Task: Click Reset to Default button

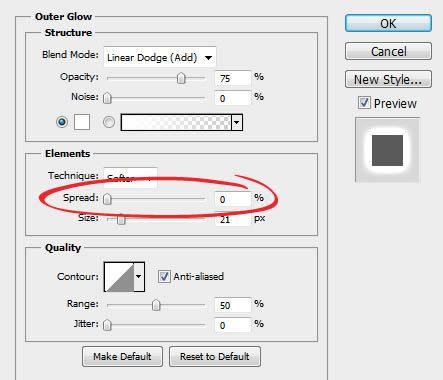Action: click(x=215, y=357)
